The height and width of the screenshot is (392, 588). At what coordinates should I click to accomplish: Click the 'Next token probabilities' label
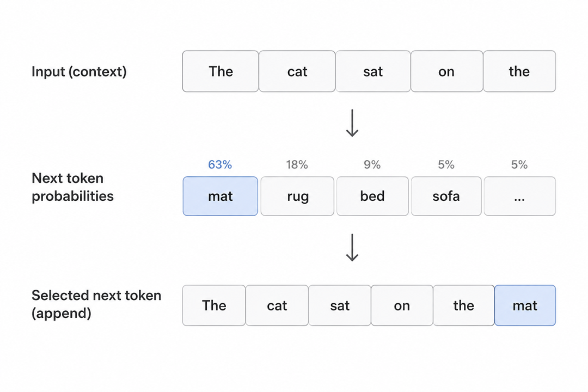coord(72,187)
